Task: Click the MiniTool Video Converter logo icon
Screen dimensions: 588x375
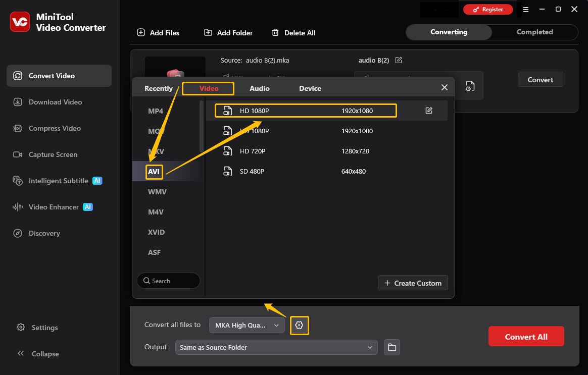Action: (x=20, y=22)
